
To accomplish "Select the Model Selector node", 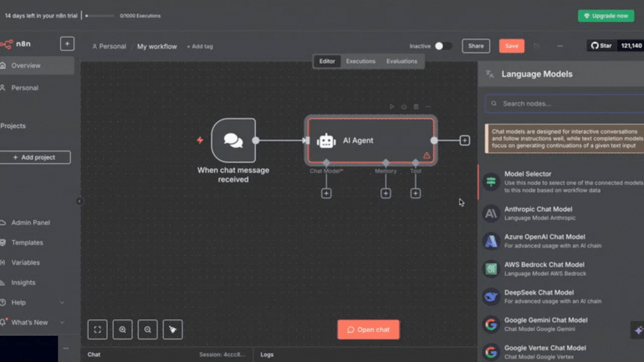I will click(x=561, y=182).
